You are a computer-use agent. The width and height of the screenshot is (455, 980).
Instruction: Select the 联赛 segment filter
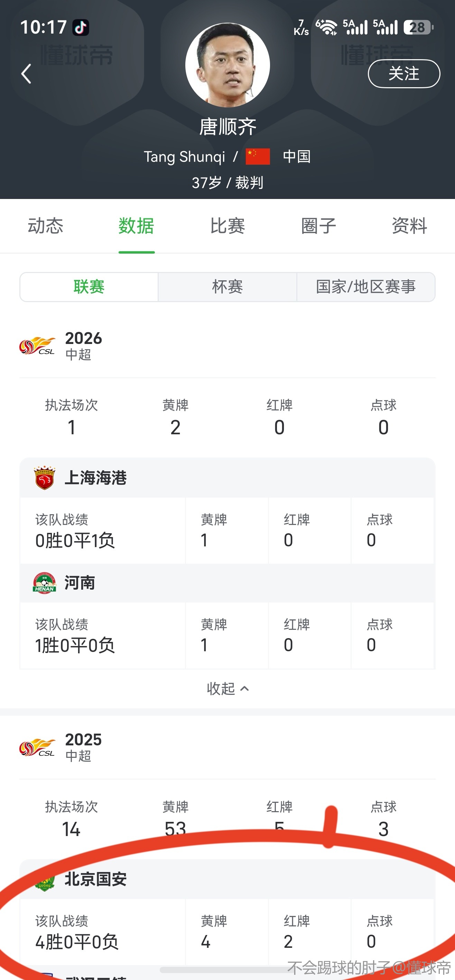point(89,287)
